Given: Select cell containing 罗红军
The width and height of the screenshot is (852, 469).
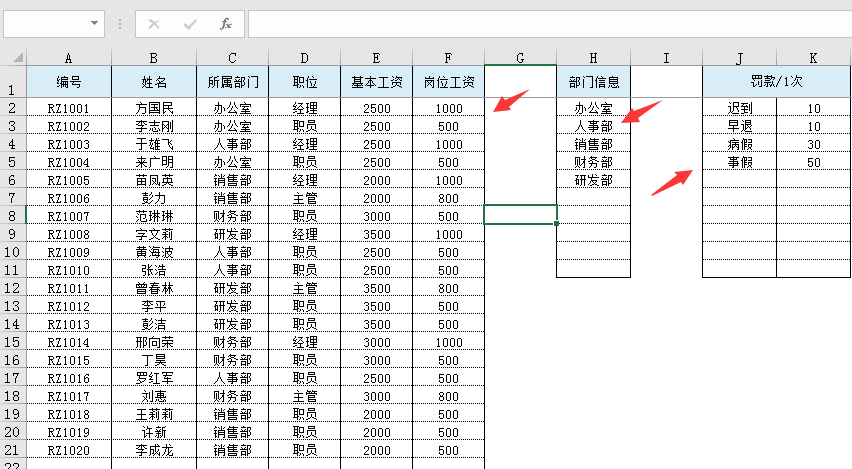Looking at the screenshot, I should (x=154, y=378).
